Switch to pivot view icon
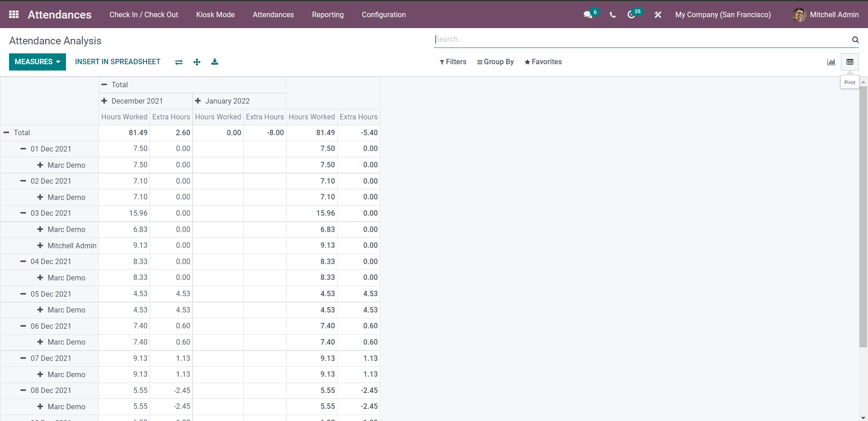Image resolution: width=868 pixels, height=421 pixels. point(850,62)
